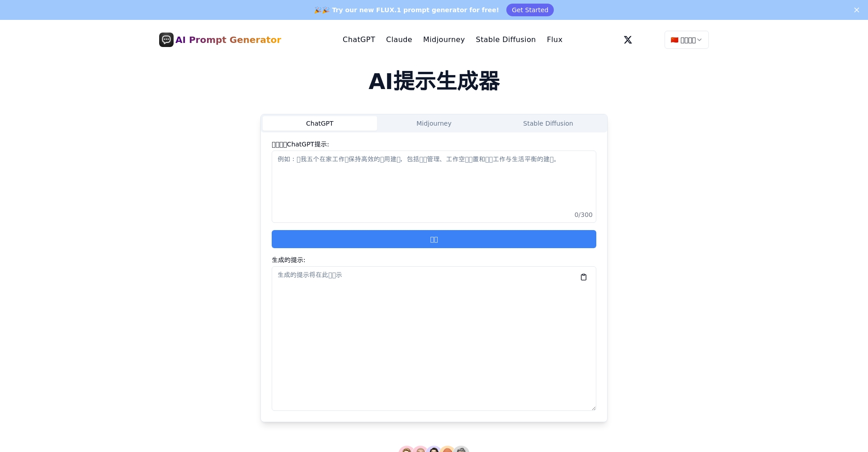Viewport: 868px width, 452px height.
Task: Click the AI Prompt Generator chat logo icon
Action: pos(166,40)
